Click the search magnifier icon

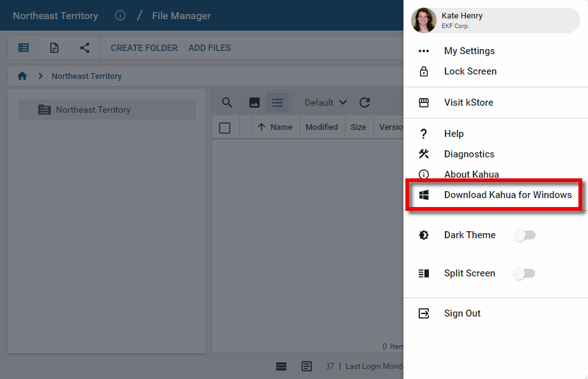pyautogui.click(x=227, y=103)
